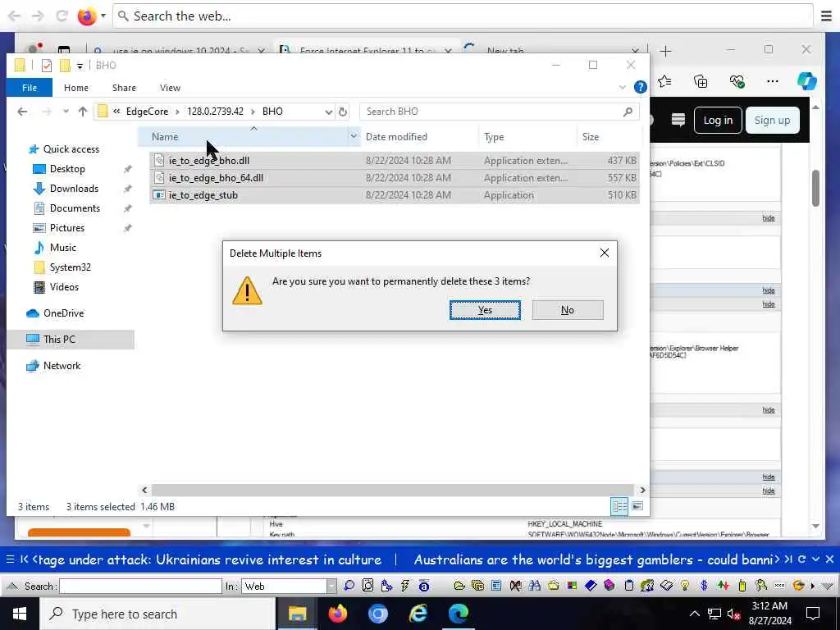Open Edge Favorites star icon
840x630 pixels.
click(x=664, y=81)
